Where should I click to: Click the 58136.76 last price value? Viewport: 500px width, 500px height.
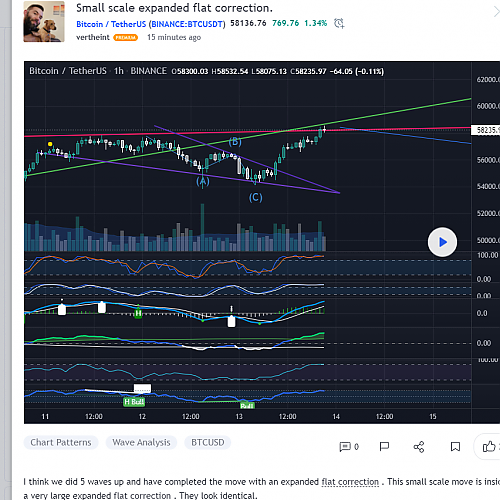248,23
